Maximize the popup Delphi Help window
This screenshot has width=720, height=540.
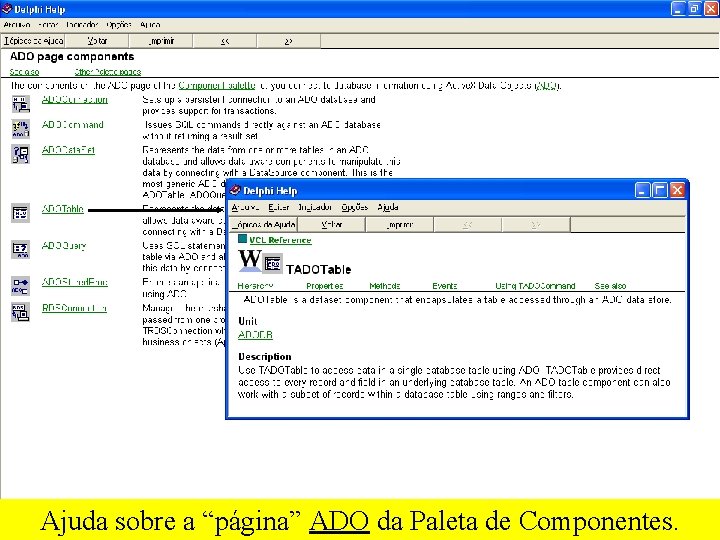[660, 190]
